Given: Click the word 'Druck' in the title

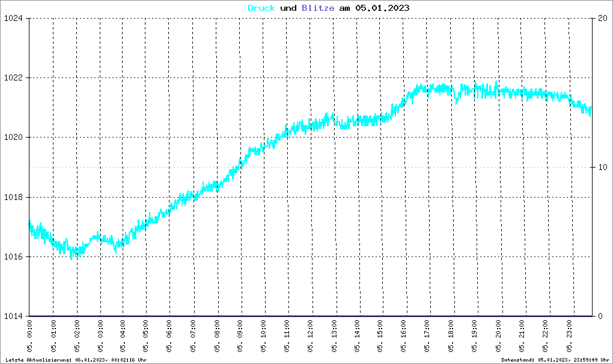Looking at the screenshot, I should (261, 8).
